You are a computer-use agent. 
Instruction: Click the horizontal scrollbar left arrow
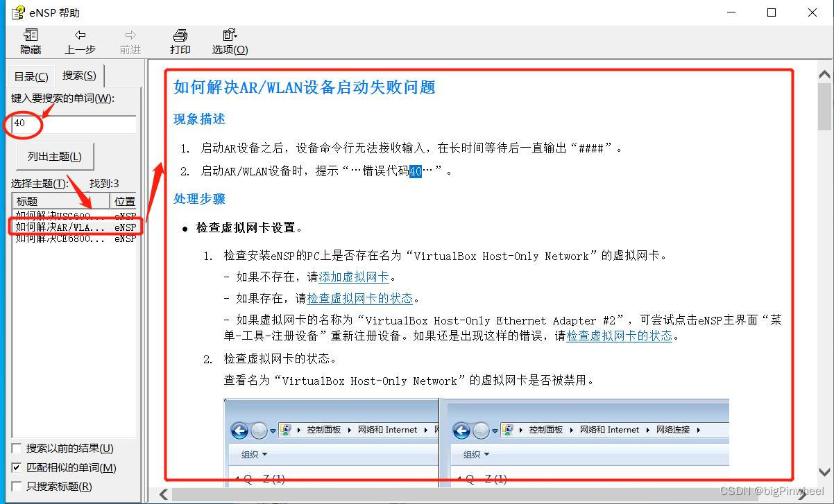(x=164, y=494)
